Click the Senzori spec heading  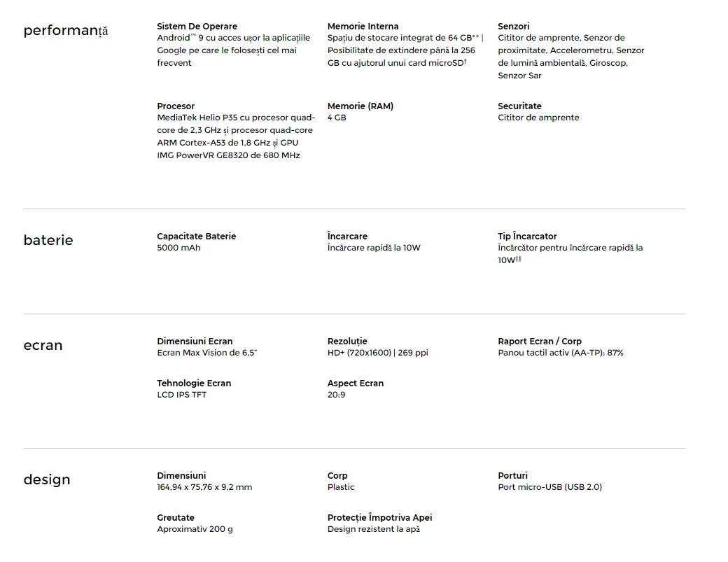(514, 27)
